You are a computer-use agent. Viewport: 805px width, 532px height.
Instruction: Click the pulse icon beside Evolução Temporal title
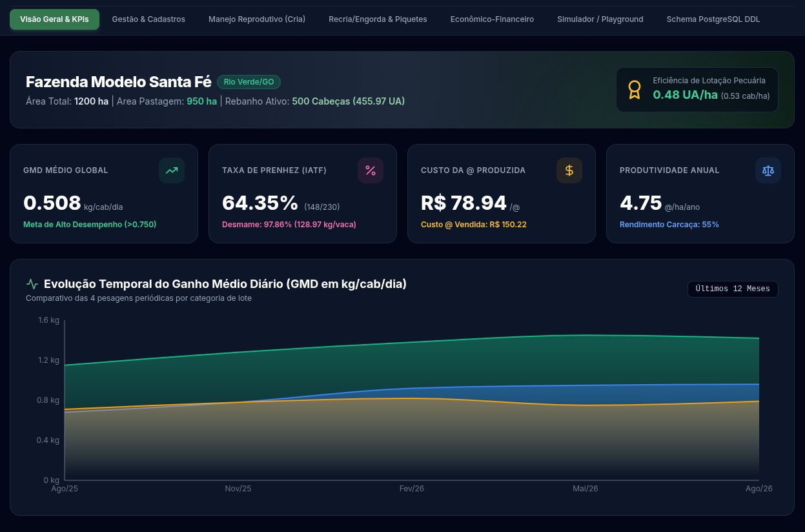click(32, 284)
